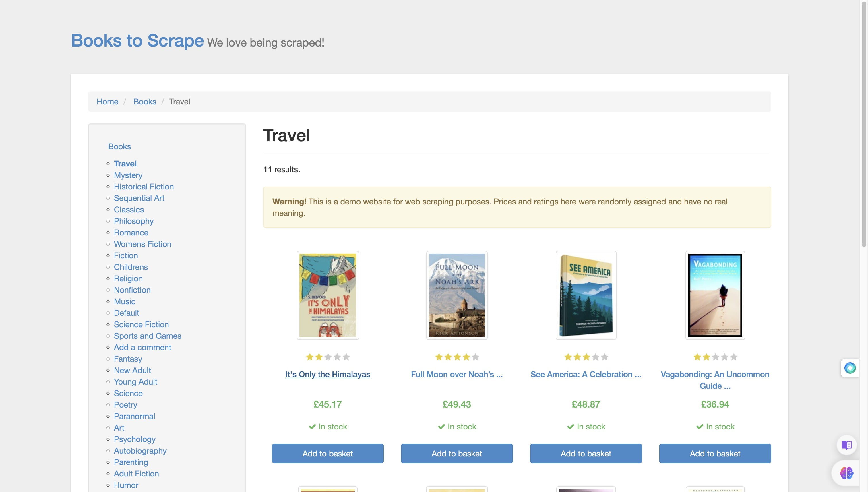The image size is (868, 492).
Task: Open Books breadcrumb link
Action: [145, 102]
